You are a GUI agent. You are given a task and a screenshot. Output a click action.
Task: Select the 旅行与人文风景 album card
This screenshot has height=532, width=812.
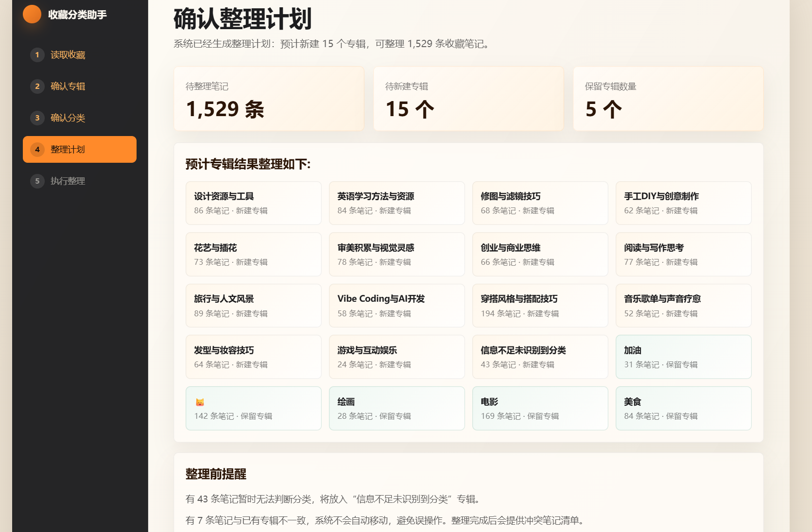tap(254, 306)
